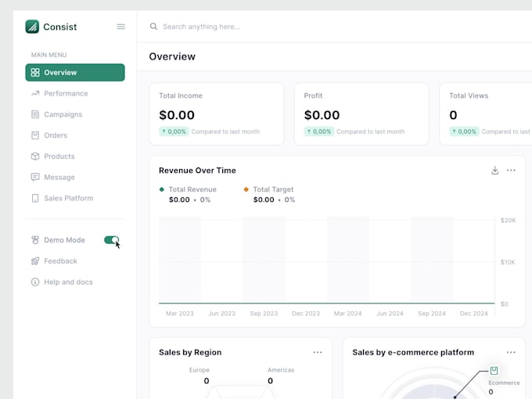
Task: Click the Total Views card
Action: (x=486, y=114)
